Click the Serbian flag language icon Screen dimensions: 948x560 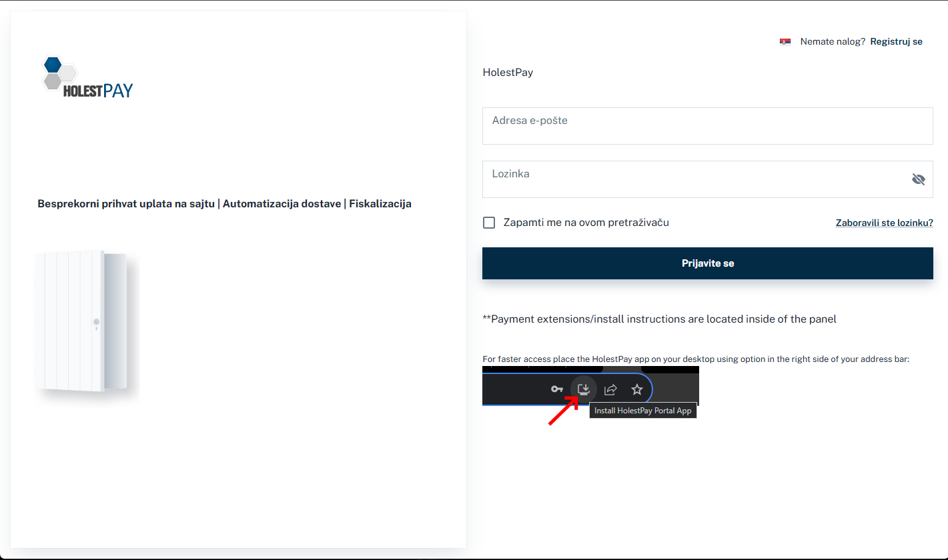coord(785,42)
